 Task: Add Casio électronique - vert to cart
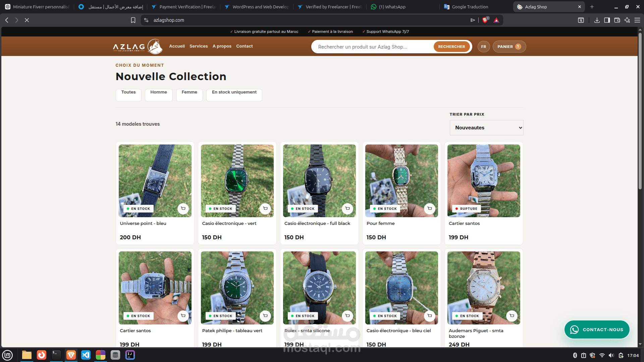265,208
